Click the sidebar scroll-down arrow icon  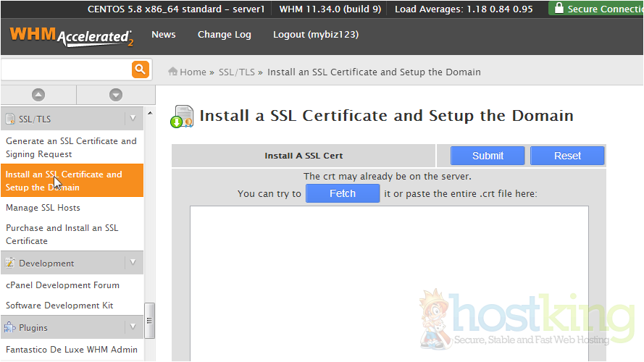click(116, 95)
